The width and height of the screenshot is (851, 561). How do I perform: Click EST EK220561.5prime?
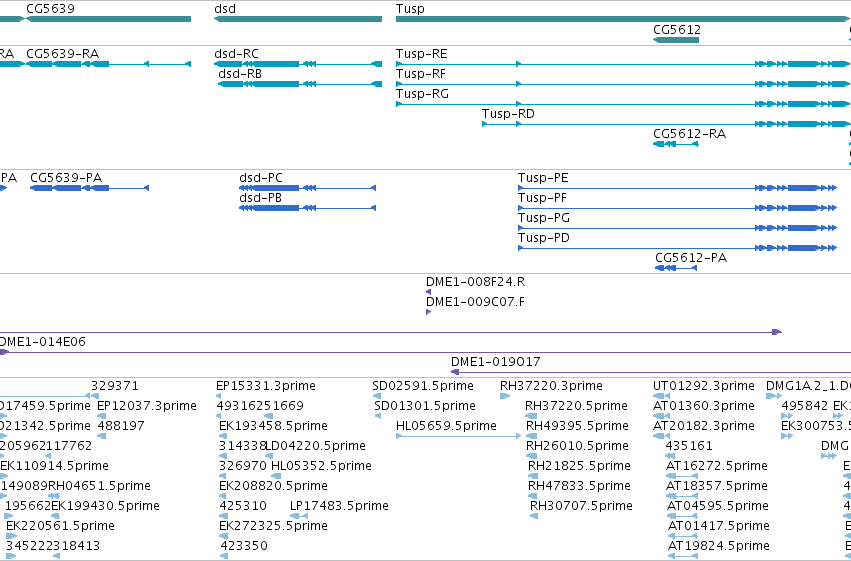60,526
